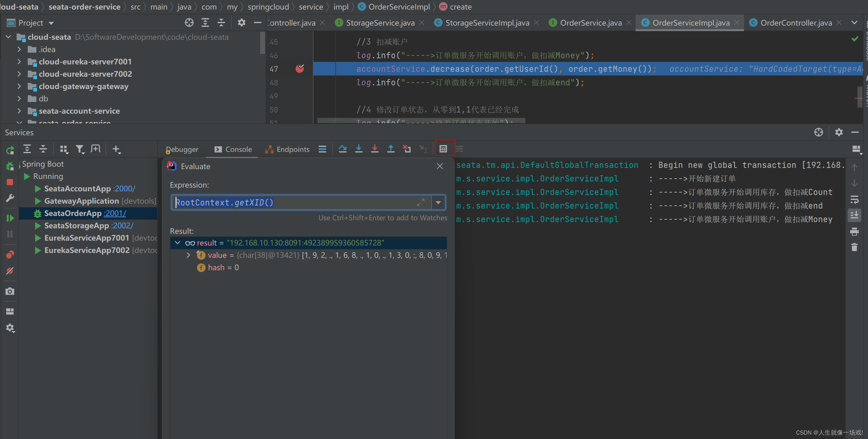Switch to the Console tab
Image resolution: width=868 pixels, height=439 pixels.
click(x=233, y=149)
